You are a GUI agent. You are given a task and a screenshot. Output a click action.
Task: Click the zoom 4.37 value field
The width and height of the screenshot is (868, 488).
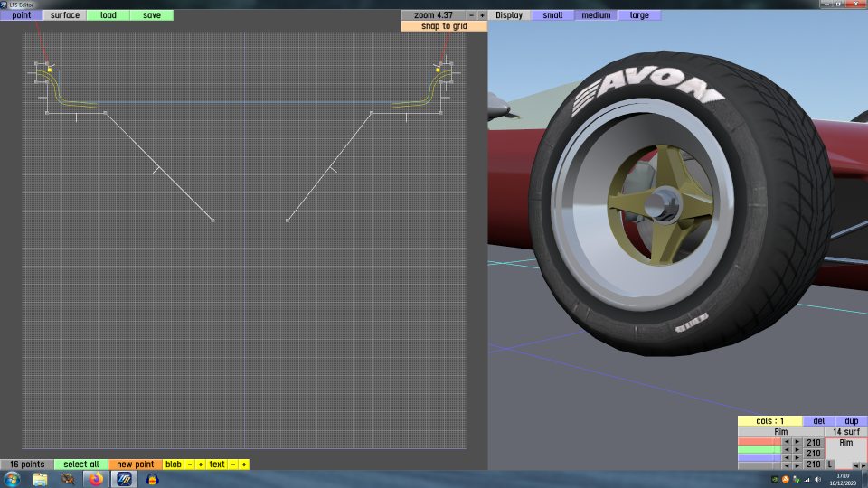pyautogui.click(x=433, y=15)
